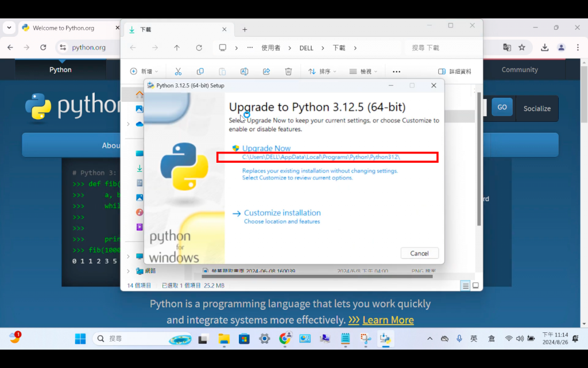Open the Python tab on python.org
This screenshot has height=368, width=588.
tap(60, 70)
